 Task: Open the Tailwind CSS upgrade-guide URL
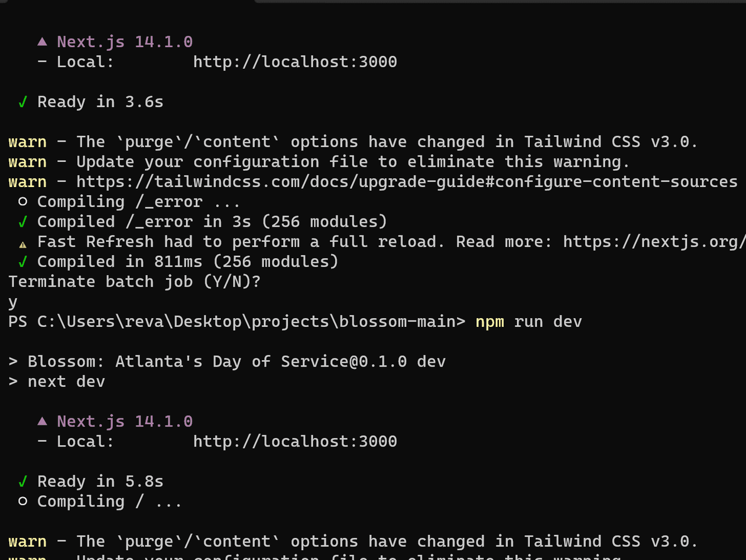(407, 182)
